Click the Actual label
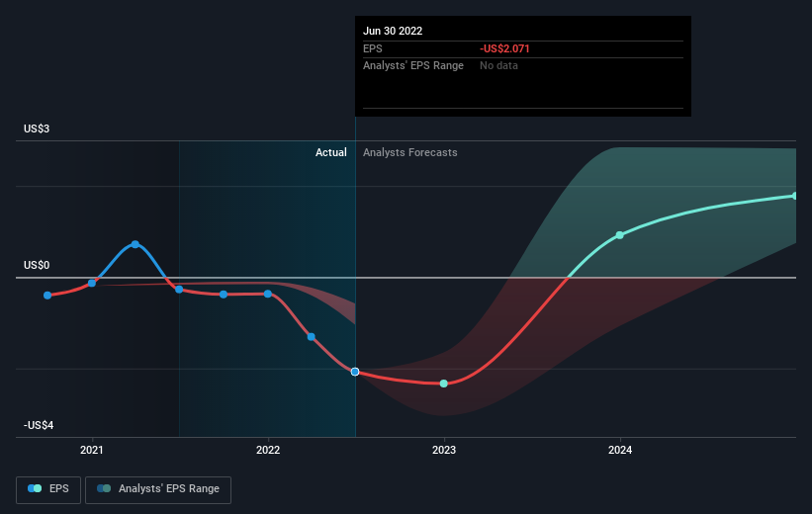Image resolution: width=812 pixels, height=514 pixels. pos(331,152)
